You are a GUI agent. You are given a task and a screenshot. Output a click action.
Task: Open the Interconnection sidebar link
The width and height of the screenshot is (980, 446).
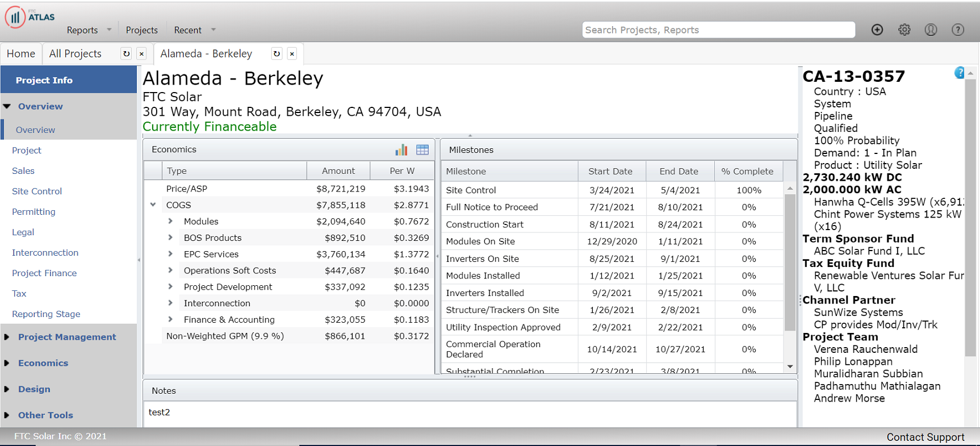click(45, 252)
